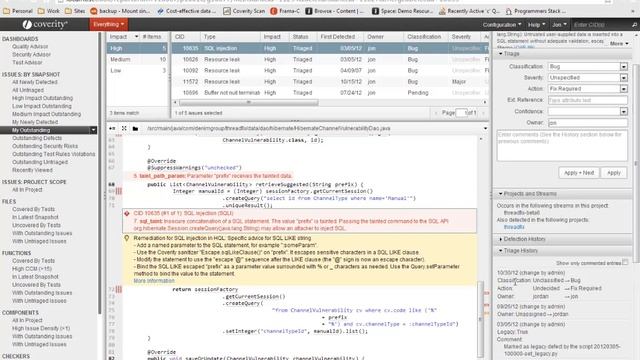The image size is (640, 360).
Task: Open the Cost-effective data bookmark
Action: pyautogui.click(x=187, y=11)
